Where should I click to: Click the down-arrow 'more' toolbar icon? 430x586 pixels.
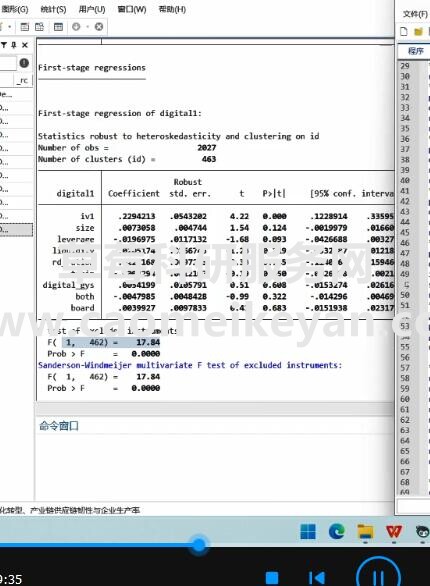pos(76,27)
